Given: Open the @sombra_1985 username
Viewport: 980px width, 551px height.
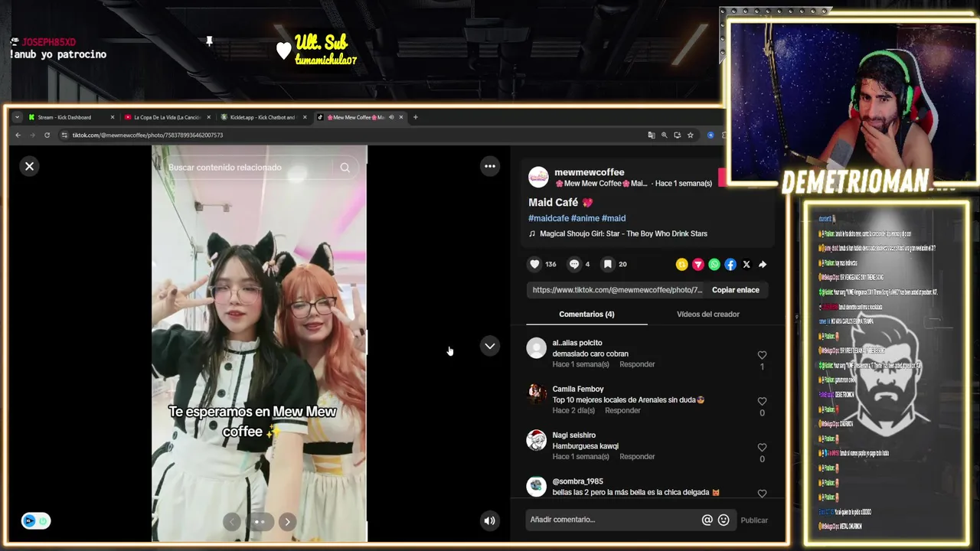Looking at the screenshot, I should pyautogui.click(x=578, y=481).
